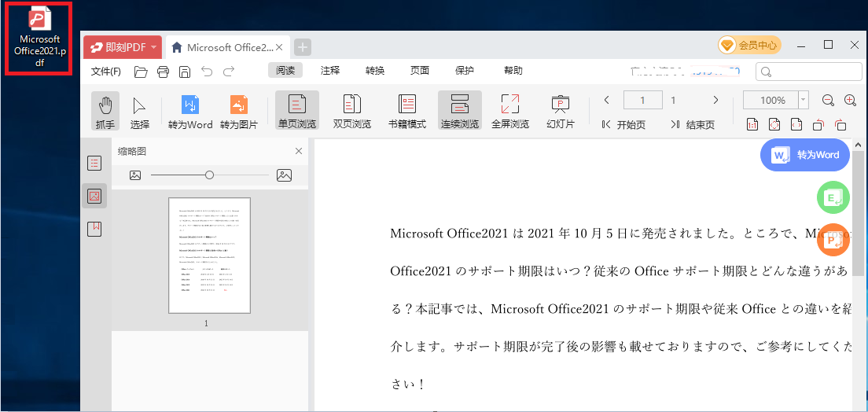Switch to the 阅读 tab
The height and width of the screenshot is (412, 868).
point(285,70)
